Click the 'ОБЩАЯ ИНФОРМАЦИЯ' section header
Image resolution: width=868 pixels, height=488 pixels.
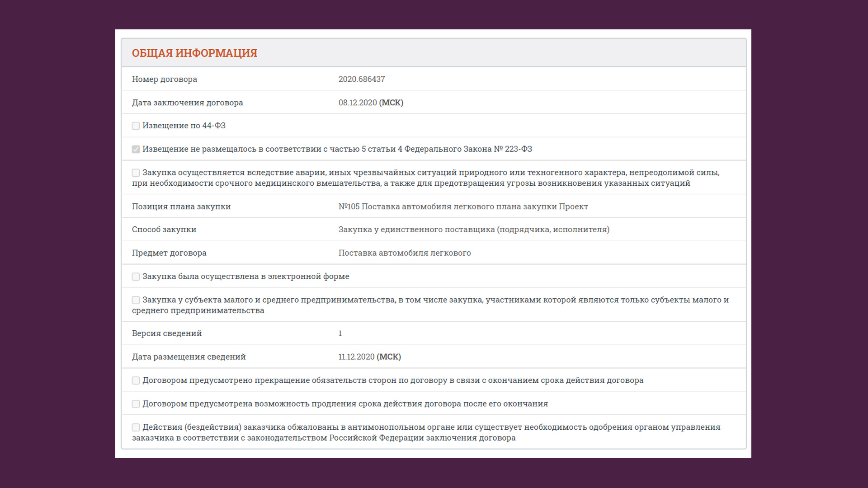194,53
